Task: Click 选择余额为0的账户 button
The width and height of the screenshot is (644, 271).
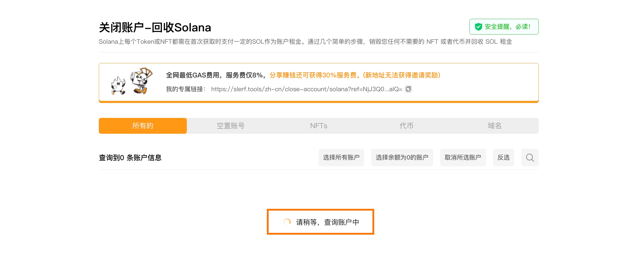Action: point(402,157)
